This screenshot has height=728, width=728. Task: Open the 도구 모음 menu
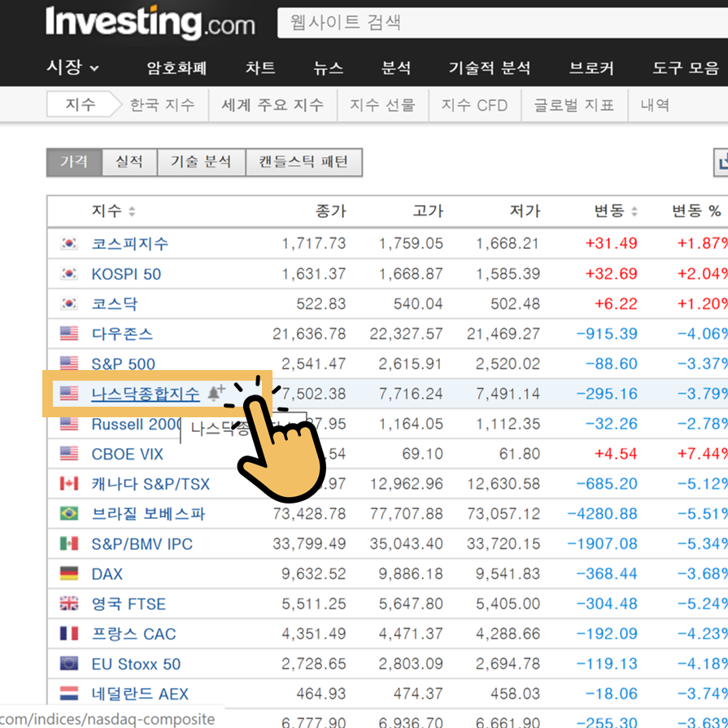[686, 68]
